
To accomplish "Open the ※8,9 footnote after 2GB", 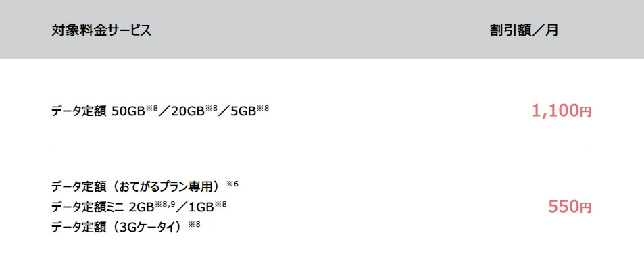I will point(166,204).
